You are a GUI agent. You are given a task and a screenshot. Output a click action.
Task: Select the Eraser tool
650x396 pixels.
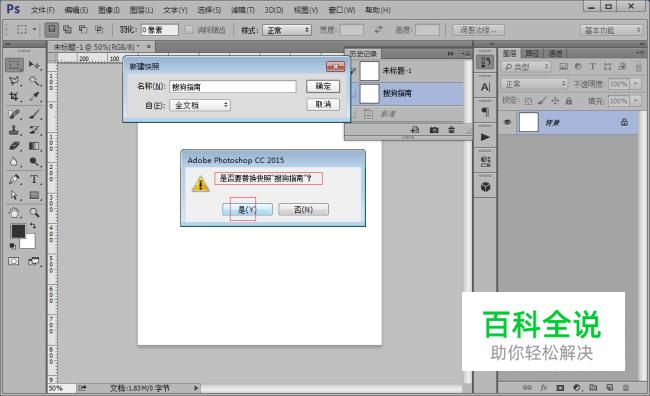click(x=14, y=146)
